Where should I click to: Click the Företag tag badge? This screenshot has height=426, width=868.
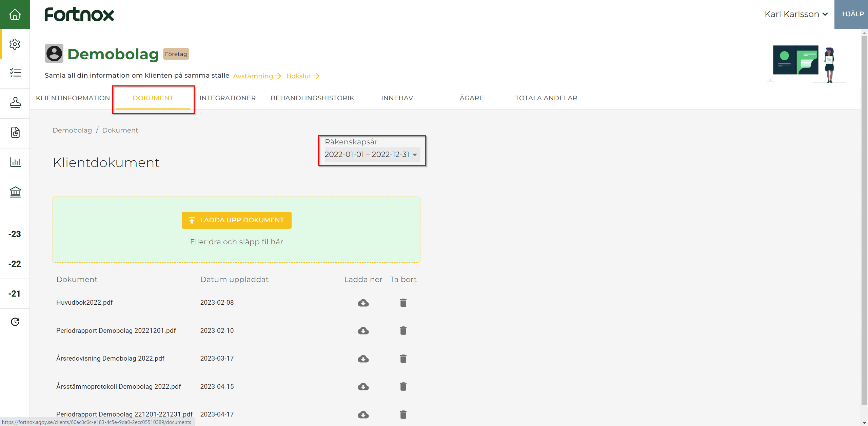tap(176, 54)
